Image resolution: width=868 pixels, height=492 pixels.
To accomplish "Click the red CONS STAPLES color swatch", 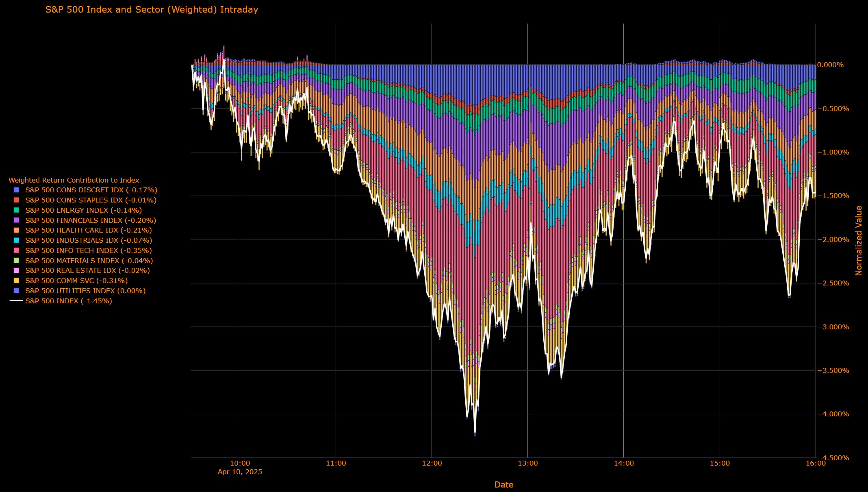I will [x=16, y=200].
